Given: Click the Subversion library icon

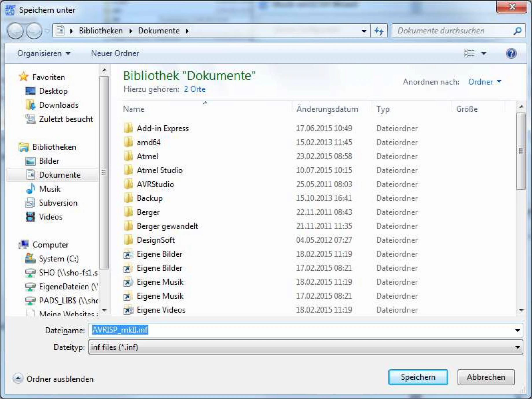Looking at the screenshot, I should tap(30, 203).
